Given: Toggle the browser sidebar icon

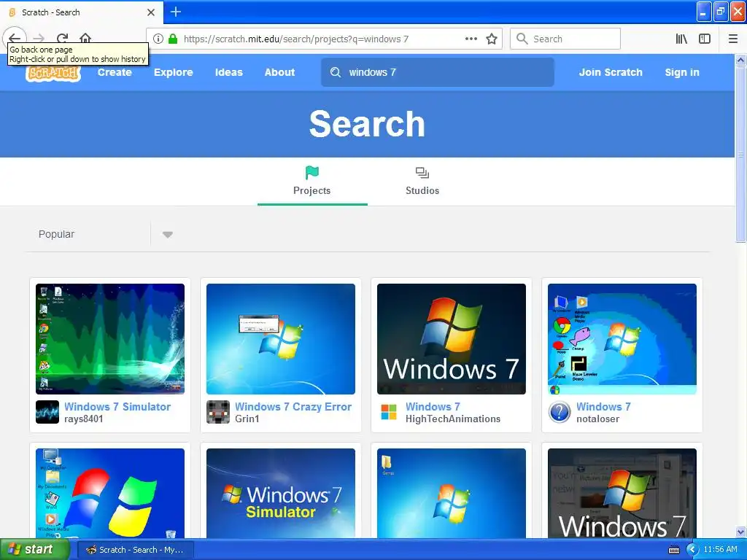Looking at the screenshot, I should click(705, 39).
